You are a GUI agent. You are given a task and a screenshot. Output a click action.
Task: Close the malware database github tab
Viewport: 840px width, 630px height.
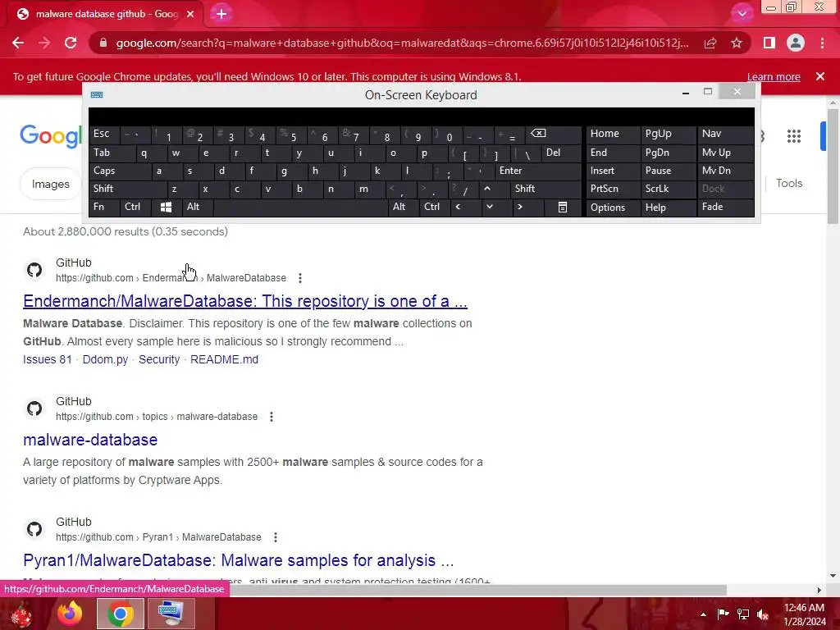190,14
